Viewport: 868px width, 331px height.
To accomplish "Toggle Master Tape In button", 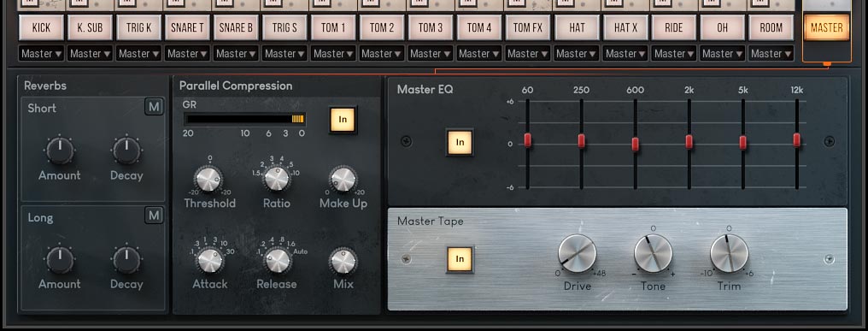I will [460, 259].
